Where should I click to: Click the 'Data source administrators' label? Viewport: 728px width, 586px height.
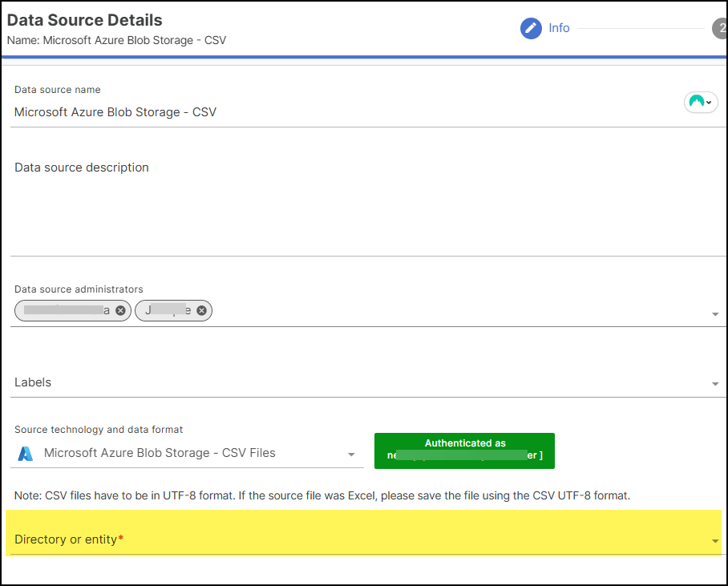click(79, 289)
